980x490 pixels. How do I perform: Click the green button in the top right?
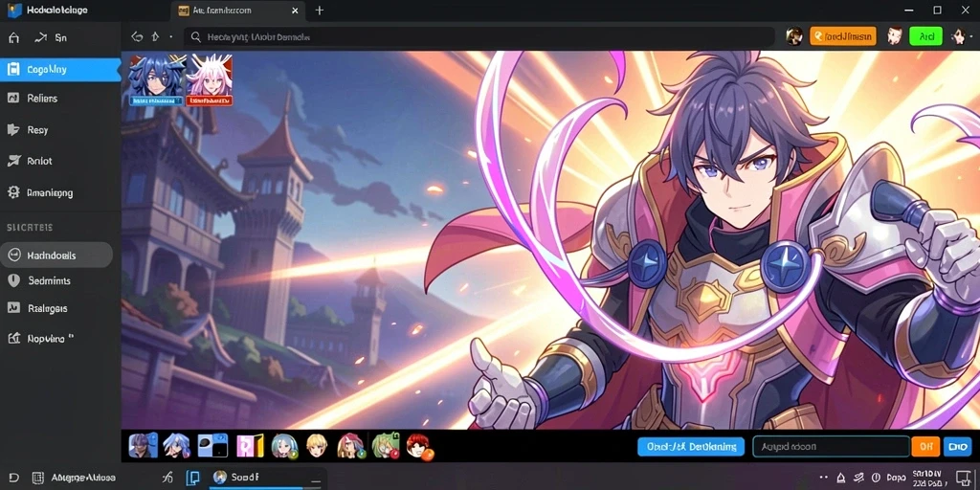925,37
